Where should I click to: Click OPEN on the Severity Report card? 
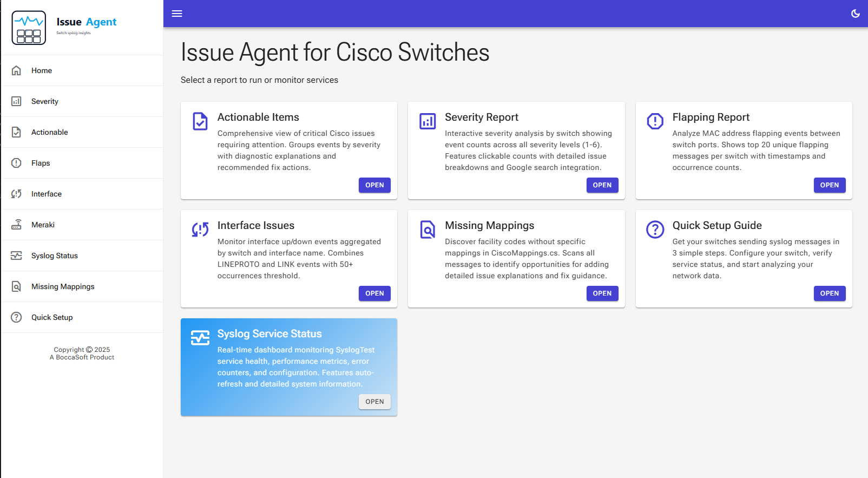[x=602, y=185]
